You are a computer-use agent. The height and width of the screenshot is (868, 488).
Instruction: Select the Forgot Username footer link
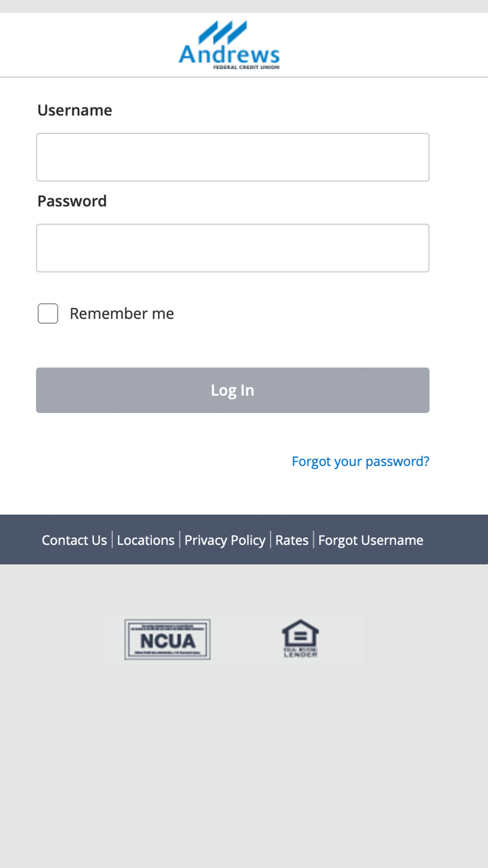[371, 541]
